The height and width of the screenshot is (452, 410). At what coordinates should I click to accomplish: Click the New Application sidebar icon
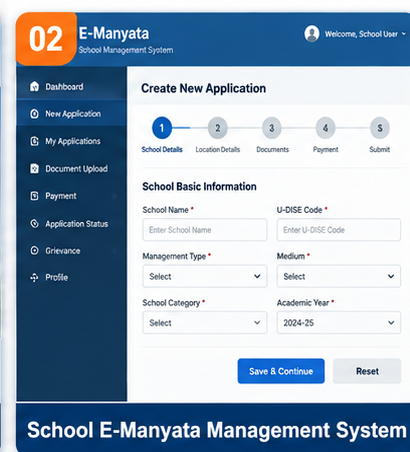(34, 114)
